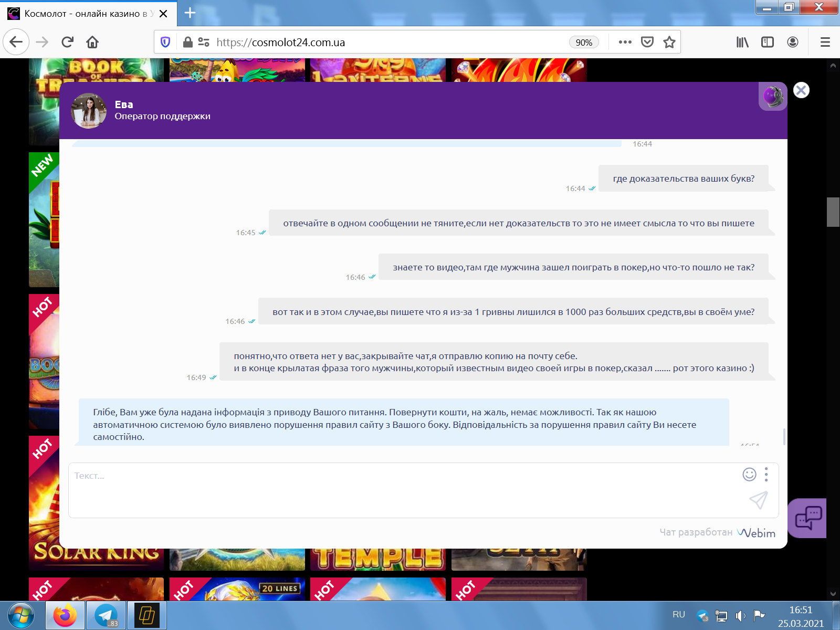Open page actions three-dot menu

tap(625, 42)
